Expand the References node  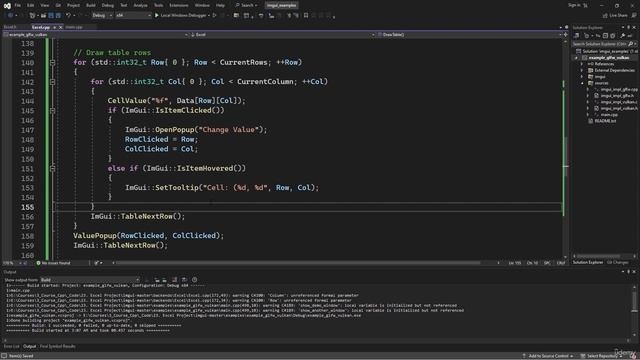coord(582,64)
